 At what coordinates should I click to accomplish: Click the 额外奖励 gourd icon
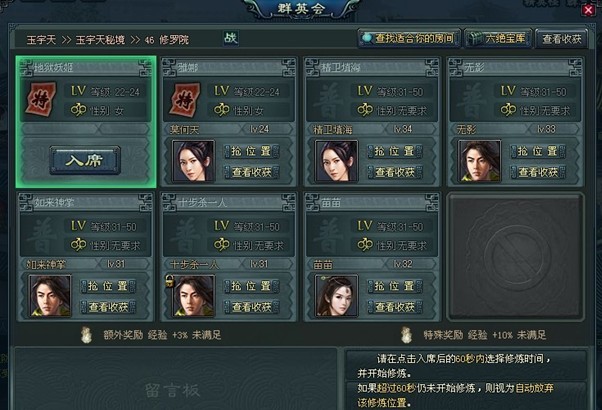tap(86, 335)
